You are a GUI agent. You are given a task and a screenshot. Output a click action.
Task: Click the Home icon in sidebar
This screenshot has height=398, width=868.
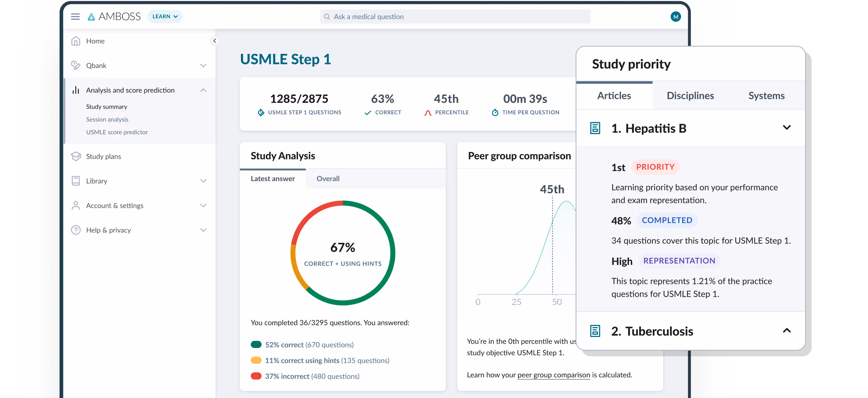pyautogui.click(x=76, y=41)
